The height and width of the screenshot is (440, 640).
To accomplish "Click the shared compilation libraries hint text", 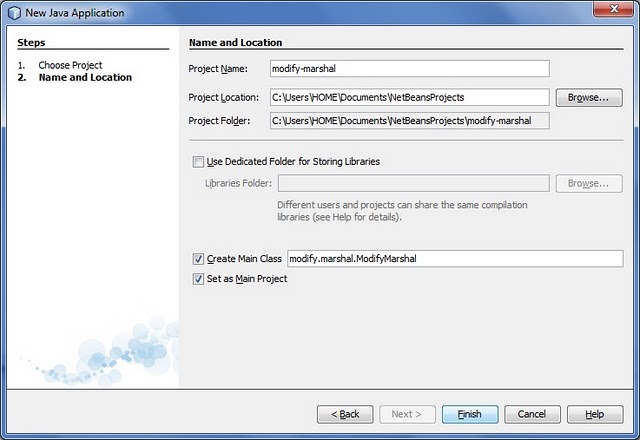I will (x=402, y=211).
